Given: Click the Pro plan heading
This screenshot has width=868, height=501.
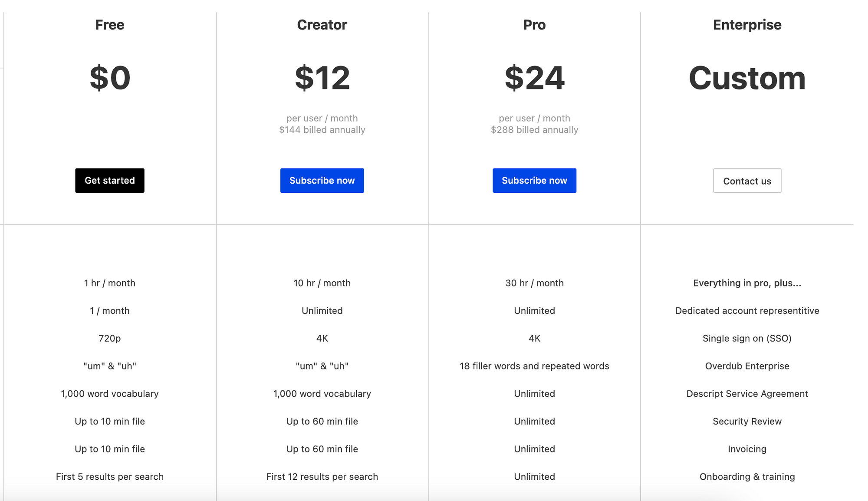Looking at the screenshot, I should coord(534,25).
